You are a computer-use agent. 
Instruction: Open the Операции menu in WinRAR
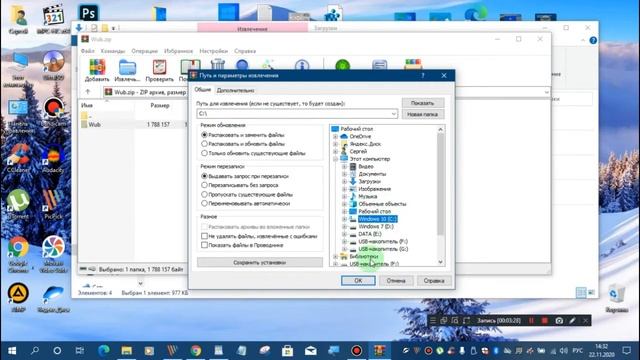(144, 51)
